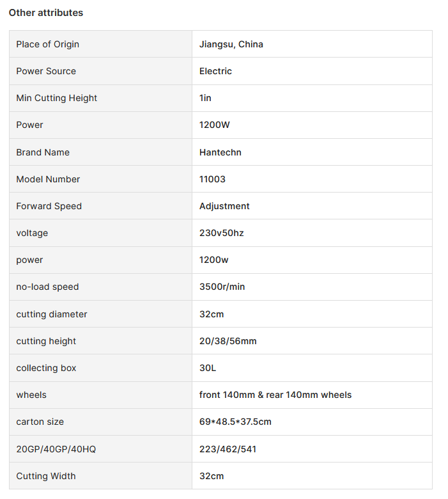Select the "no-load speed" label
The height and width of the screenshot is (499, 448).
tap(48, 287)
